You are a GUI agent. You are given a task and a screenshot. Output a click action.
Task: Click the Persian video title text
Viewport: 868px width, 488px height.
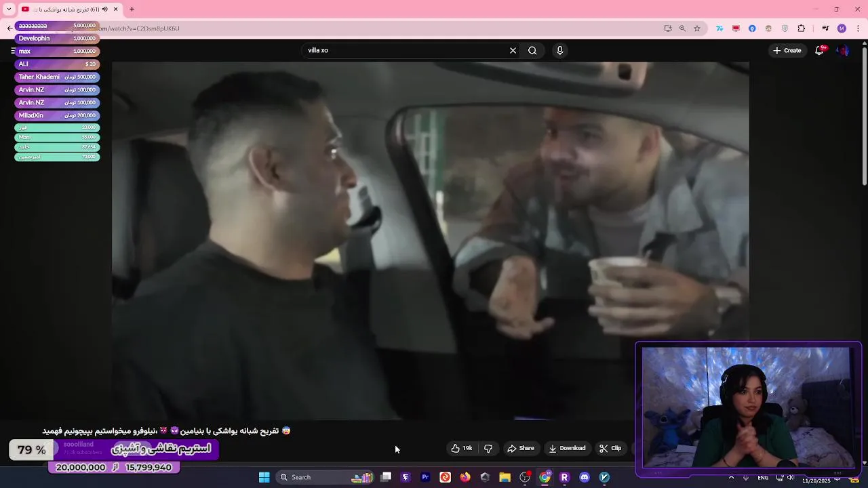[166, 431]
